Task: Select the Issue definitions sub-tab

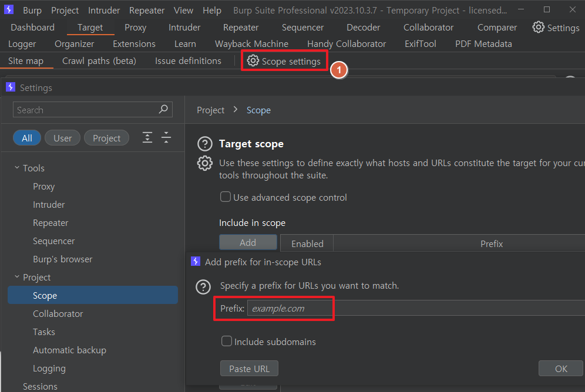Action: click(x=188, y=61)
